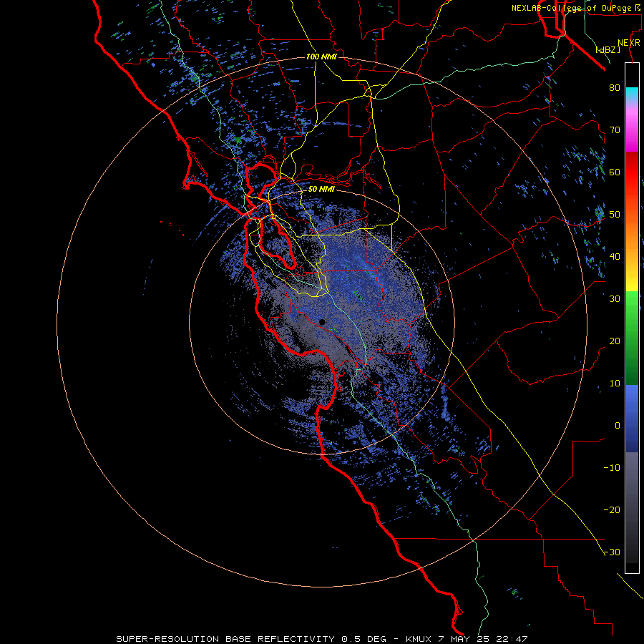Click the cyan segment of the color bar

(632, 93)
